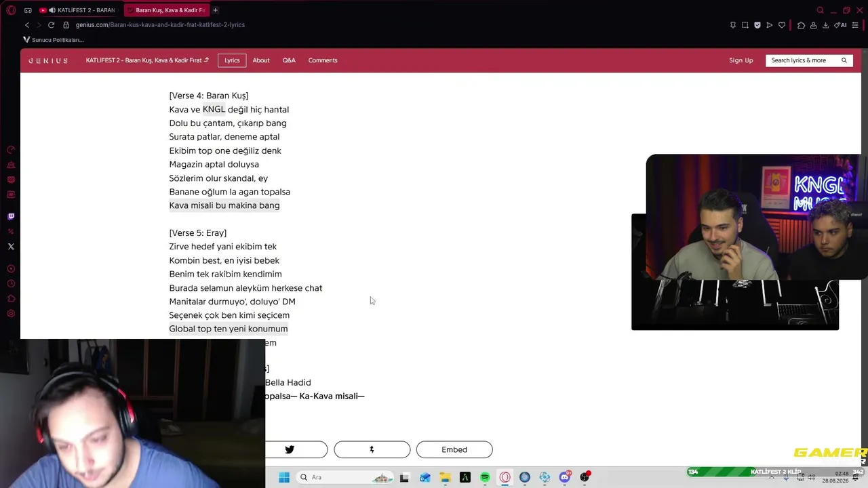Go to the Genius home logo

(47, 60)
